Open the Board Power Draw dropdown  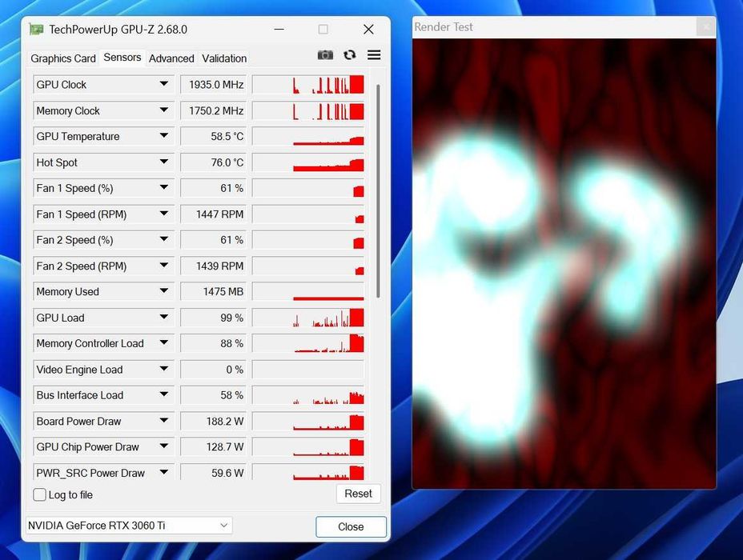(x=164, y=420)
